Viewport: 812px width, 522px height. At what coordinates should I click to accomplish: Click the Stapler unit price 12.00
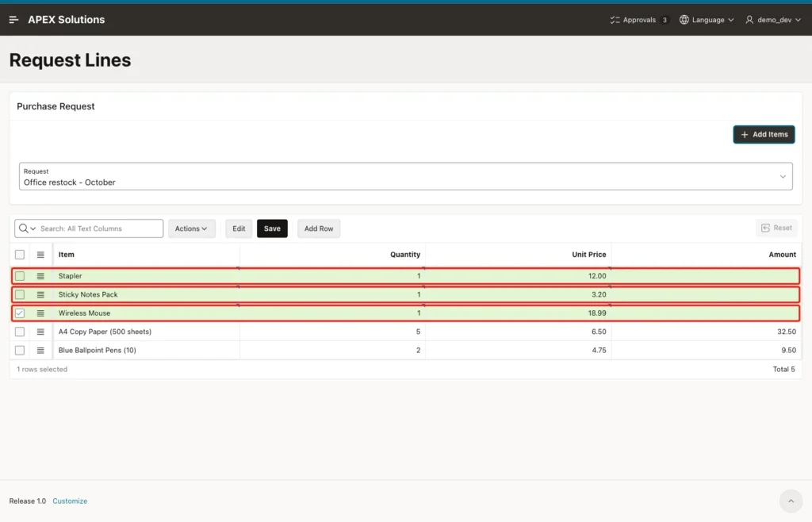597,276
